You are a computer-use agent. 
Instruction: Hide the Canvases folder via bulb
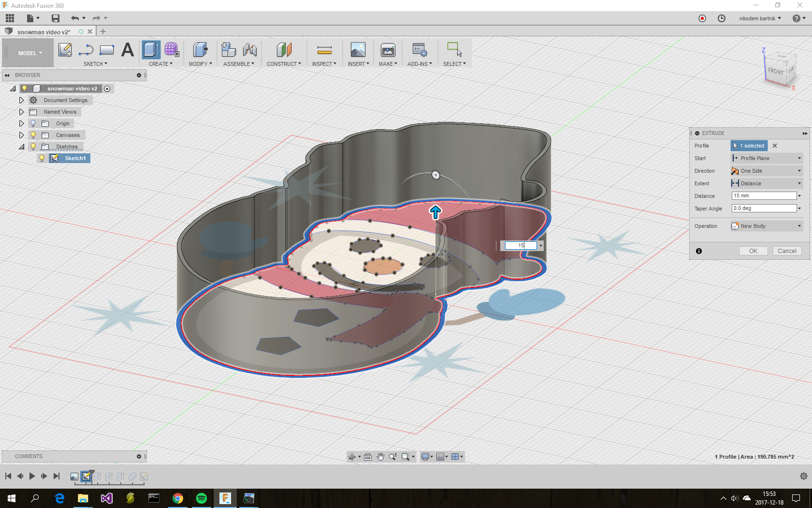pyautogui.click(x=33, y=135)
